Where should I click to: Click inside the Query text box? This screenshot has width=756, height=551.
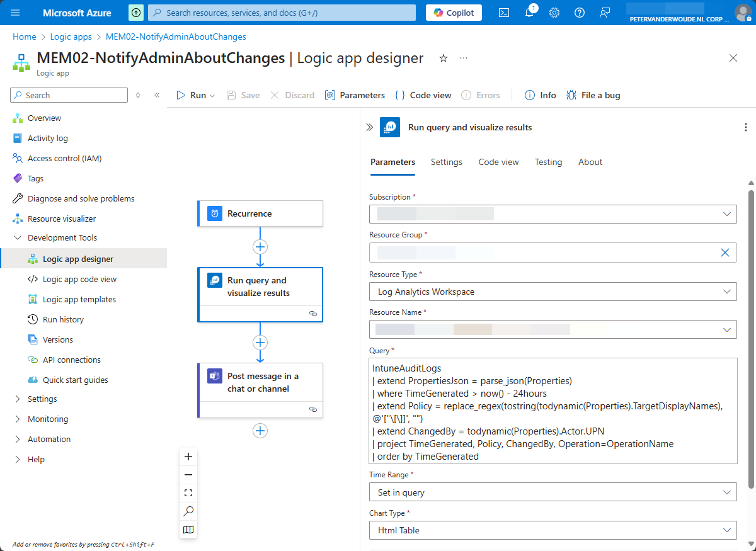pyautogui.click(x=553, y=411)
